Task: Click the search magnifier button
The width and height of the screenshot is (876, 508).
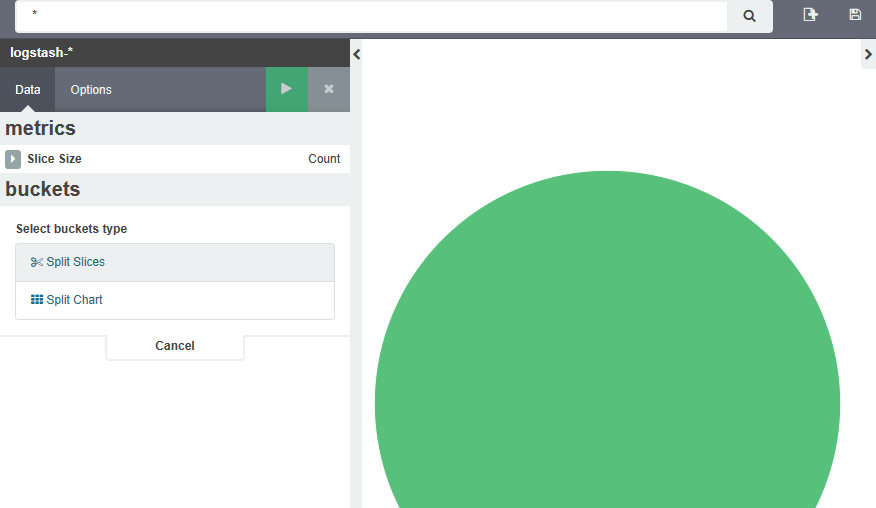Action: 749,16
